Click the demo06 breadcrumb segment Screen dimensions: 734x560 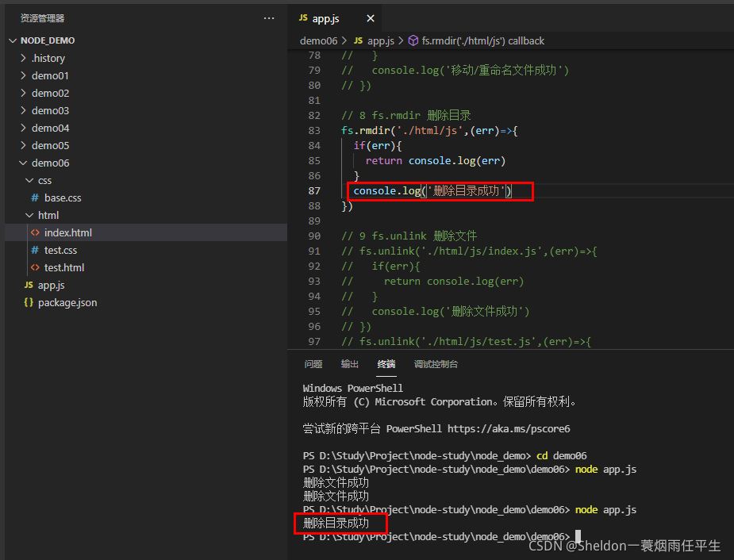pyautogui.click(x=318, y=40)
